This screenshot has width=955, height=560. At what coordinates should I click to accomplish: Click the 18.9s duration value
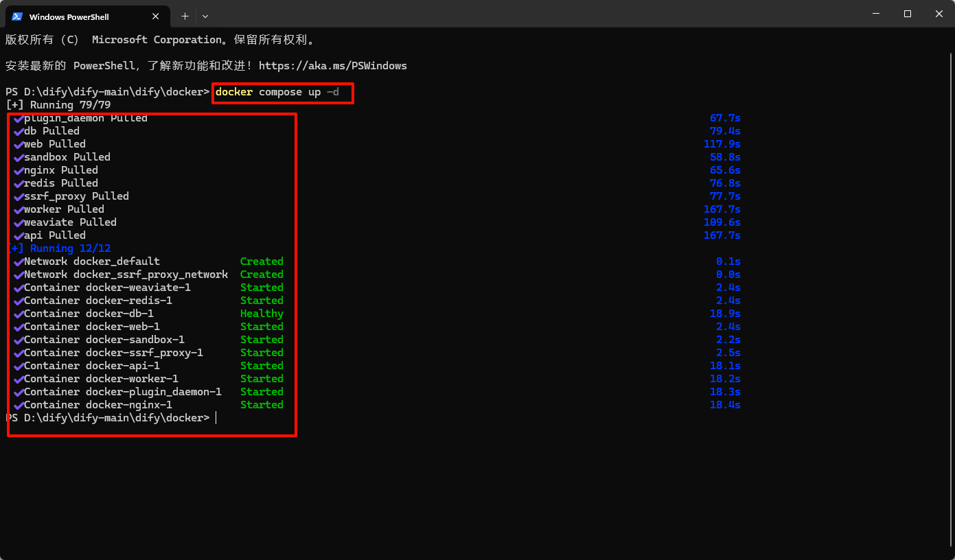click(x=725, y=314)
